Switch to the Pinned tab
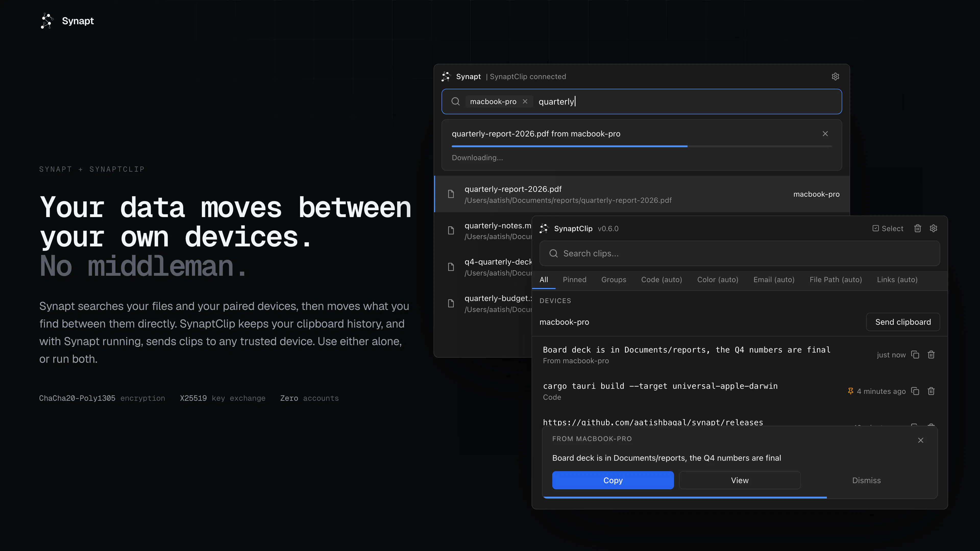 click(x=574, y=280)
